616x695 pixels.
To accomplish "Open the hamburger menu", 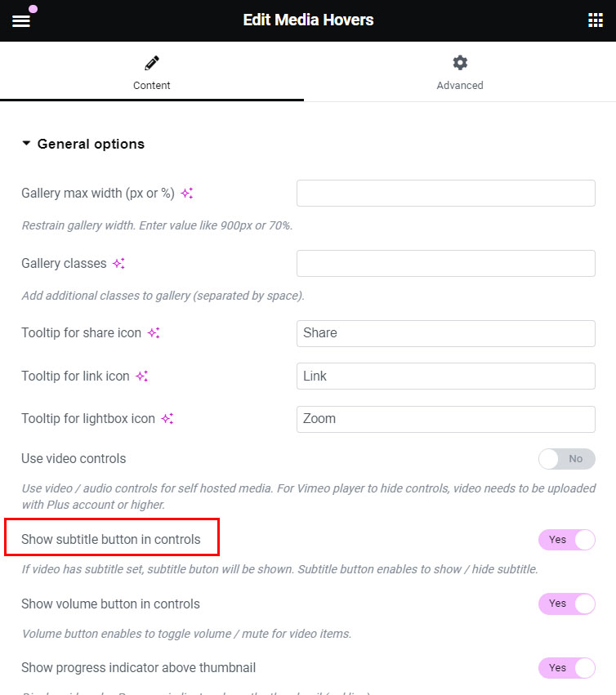I will [x=21, y=20].
